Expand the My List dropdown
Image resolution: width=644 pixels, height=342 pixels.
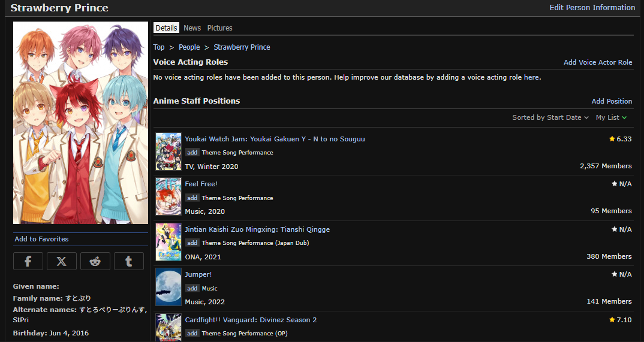coord(611,117)
